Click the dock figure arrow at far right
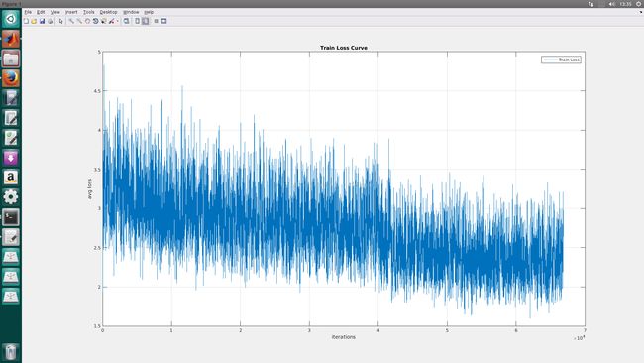This screenshot has width=644, height=363. (x=640, y=12)
